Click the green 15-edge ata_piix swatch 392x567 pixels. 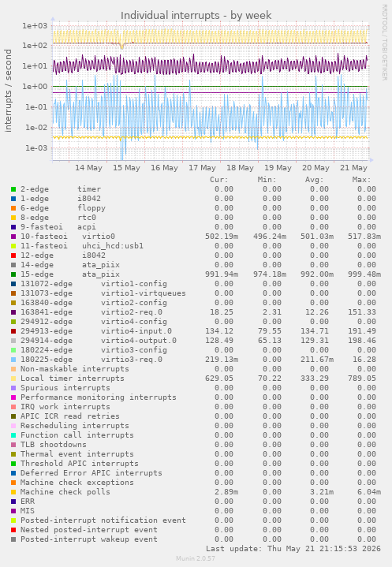tap(13, 274)
